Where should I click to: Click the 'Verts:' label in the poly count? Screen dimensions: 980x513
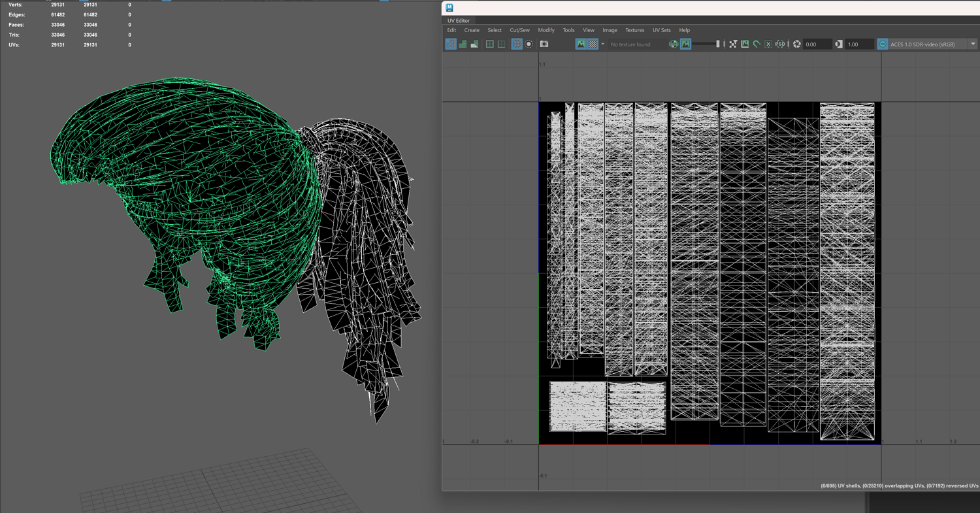(x=16, y=5)
